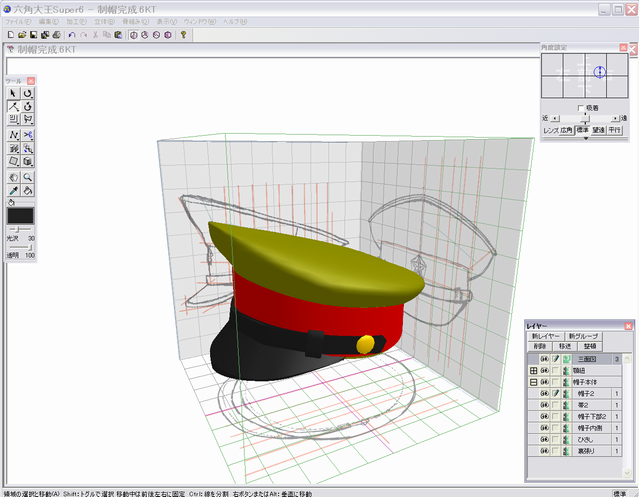The image size is (639, 497).
Task: Activate the hand pan tool
Action: click(14, 175)
